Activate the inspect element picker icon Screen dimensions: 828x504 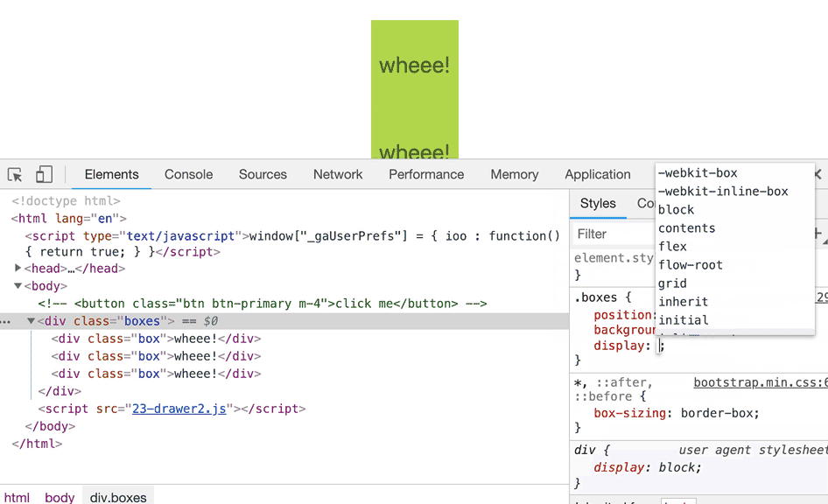click(15, 175)
